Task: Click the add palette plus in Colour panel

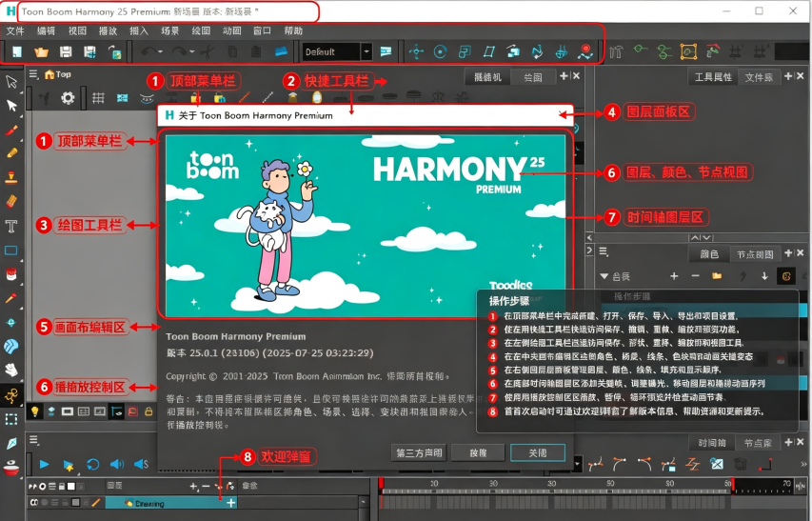Action: (x=674, y=276)
